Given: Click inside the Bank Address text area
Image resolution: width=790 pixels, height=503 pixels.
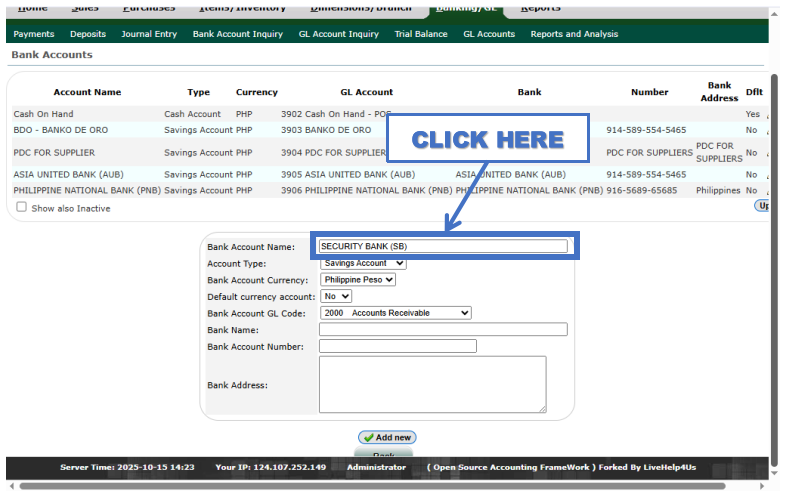Looking at the screenshot, I should pos(432,384).
